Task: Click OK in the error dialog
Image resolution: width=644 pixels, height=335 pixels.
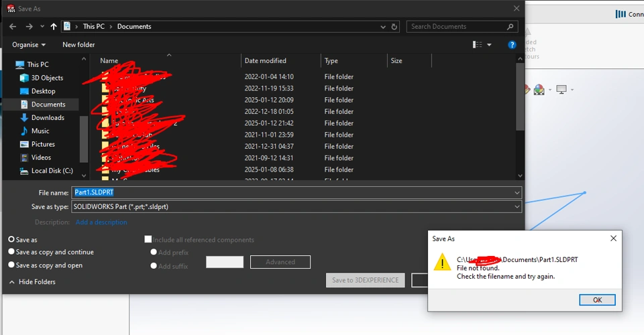Action: point(597,299)
